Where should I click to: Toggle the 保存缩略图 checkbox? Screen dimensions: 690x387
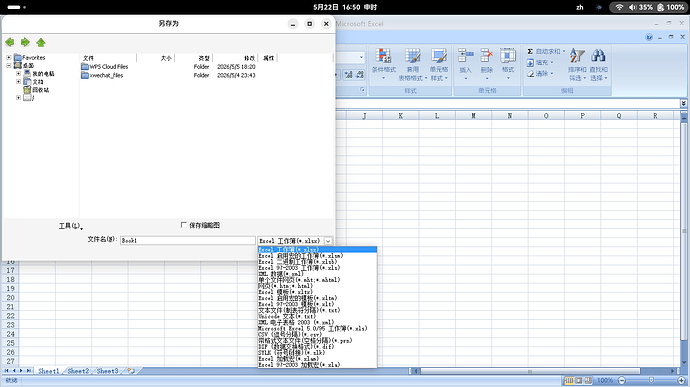pos(184,225)
